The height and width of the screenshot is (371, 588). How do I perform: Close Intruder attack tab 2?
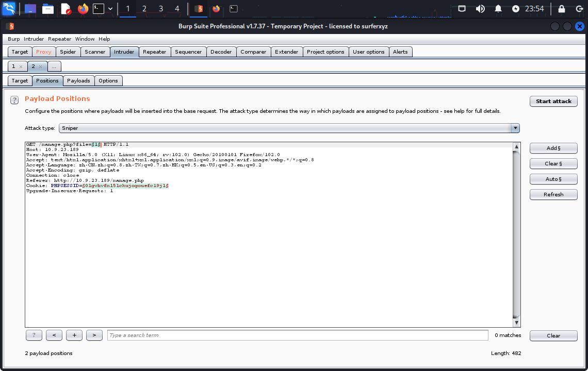(41, 66)
